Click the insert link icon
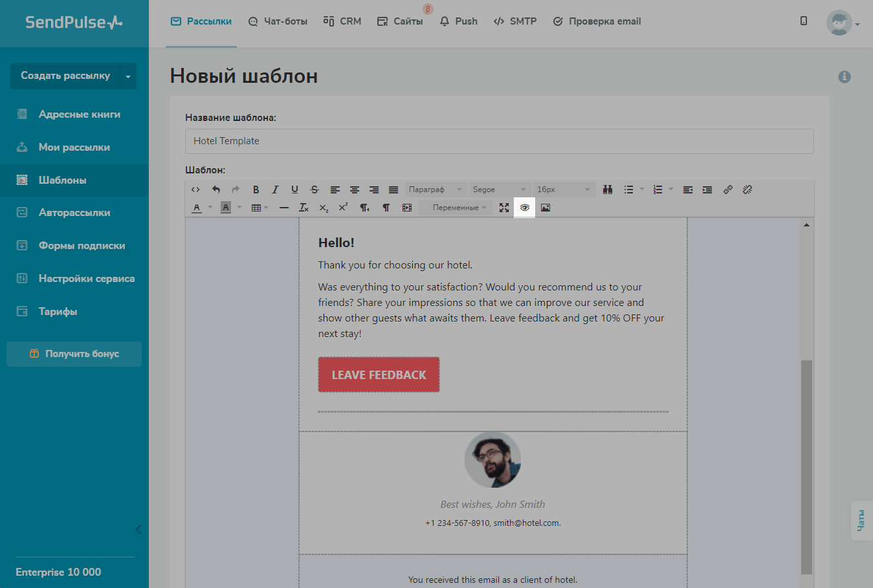The width and height of the screenshot is (873, 588). [728, 190]
